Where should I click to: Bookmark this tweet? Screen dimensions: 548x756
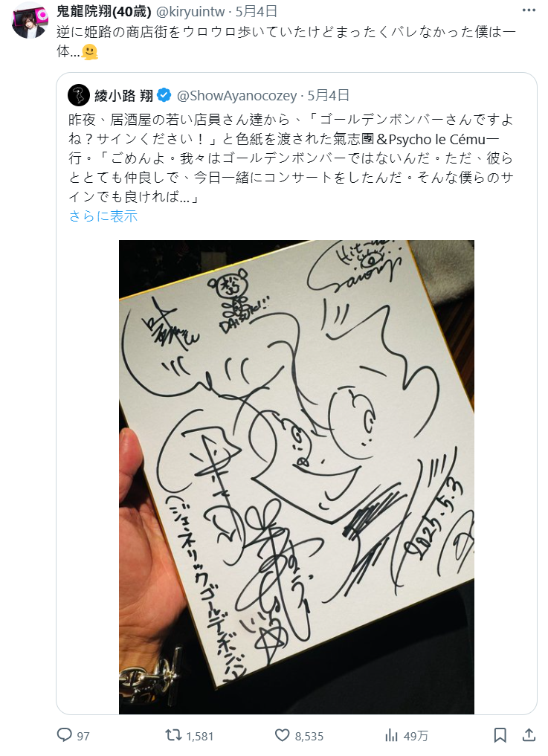[x=500, y=734]
